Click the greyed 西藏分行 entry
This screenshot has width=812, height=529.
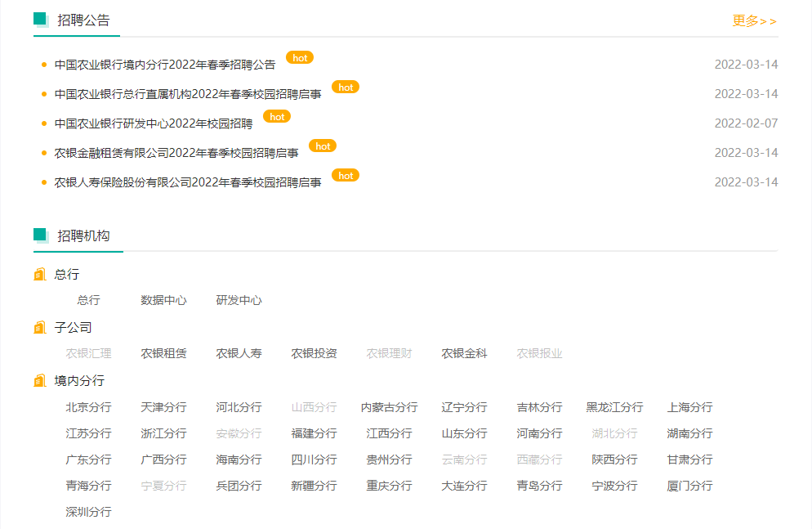point(539,460)
